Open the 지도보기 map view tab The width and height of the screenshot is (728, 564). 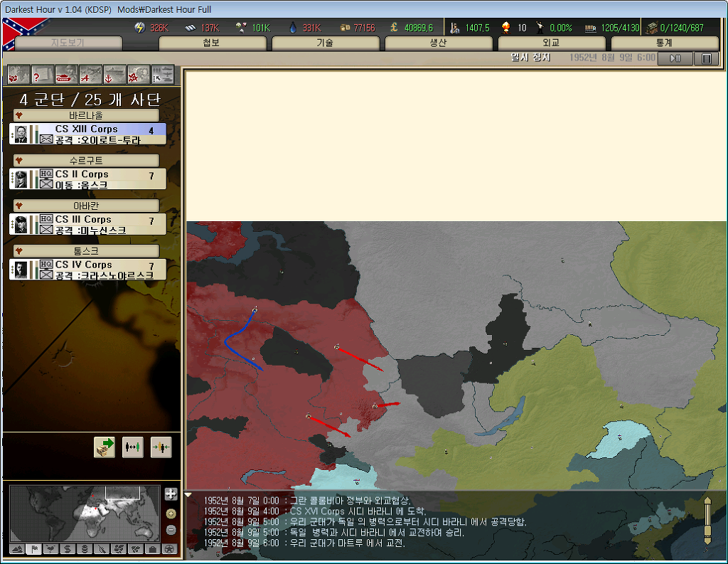tap(68, 43)
